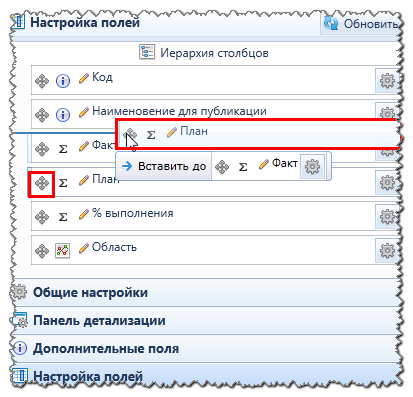Expand the Общие настройки section

point(207,292)
